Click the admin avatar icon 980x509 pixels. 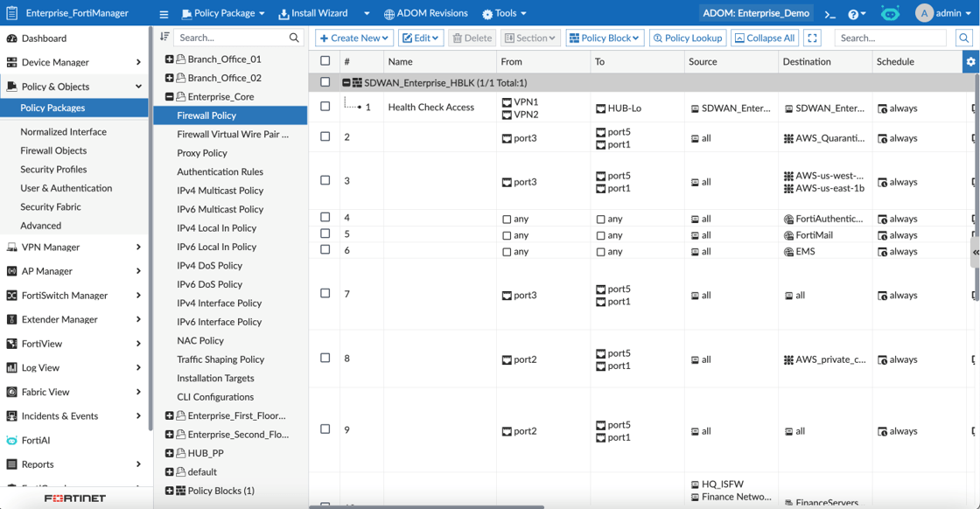tap(924, 13)
